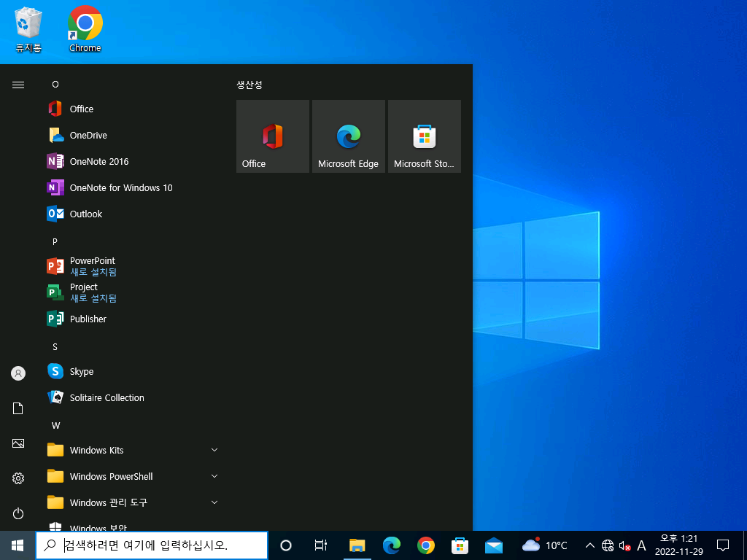Open the taskbar clock and date
Viewport: 747px width, 560px height.
point(679,545)
